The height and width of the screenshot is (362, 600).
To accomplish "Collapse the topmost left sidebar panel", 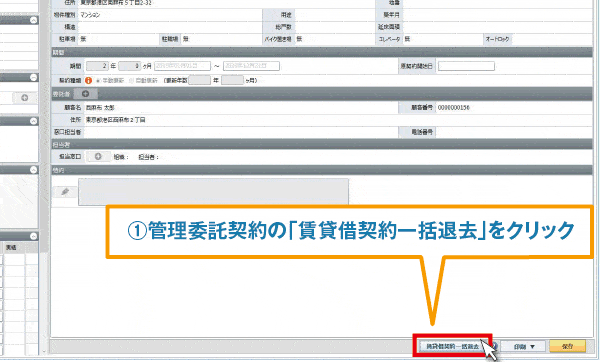I will coord(34,20).
